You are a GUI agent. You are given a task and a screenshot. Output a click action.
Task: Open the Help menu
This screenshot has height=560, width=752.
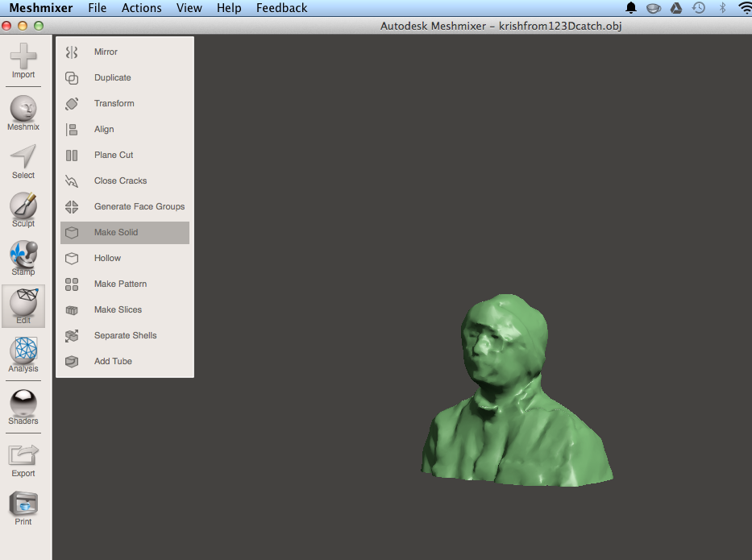pos(229,8)
